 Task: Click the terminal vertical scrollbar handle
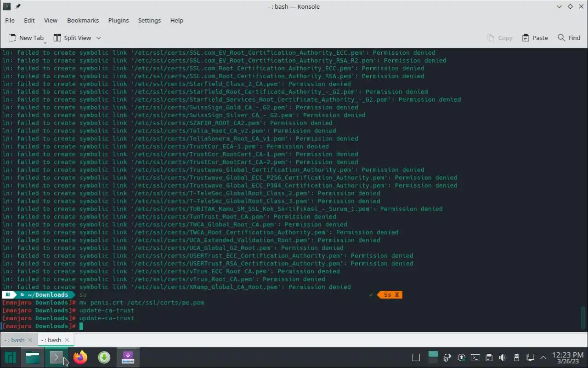coord(584,317)
